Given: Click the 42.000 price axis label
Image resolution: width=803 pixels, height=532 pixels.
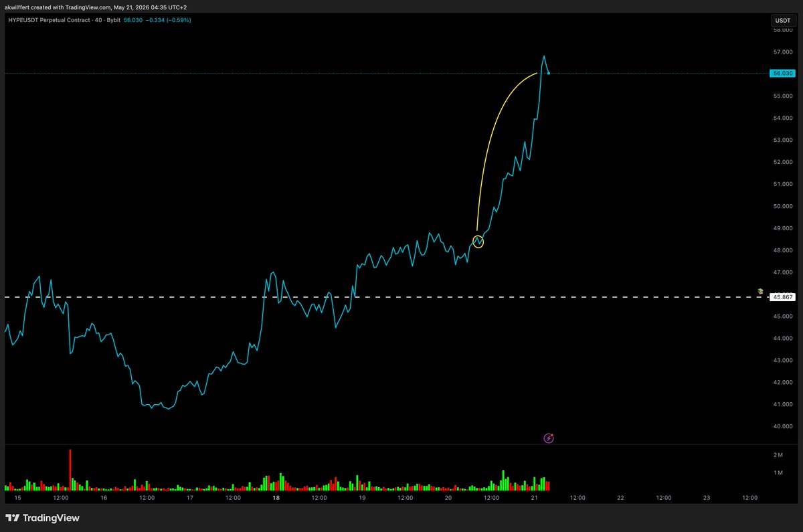Looking at the screenshot, I should (x=782, y=383).
